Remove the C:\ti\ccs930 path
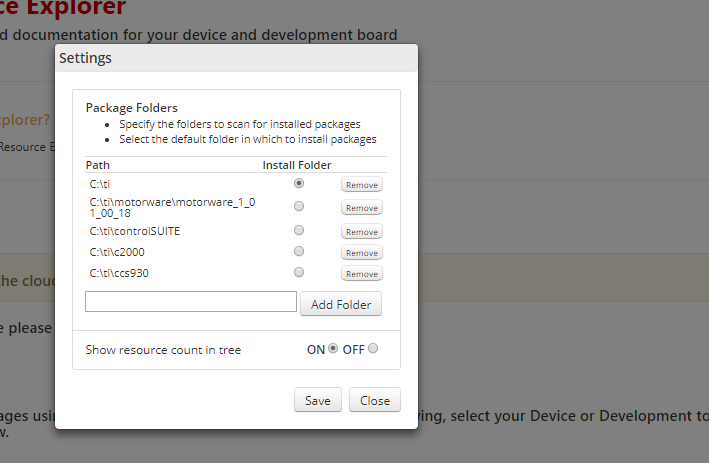 pos(362,274)
